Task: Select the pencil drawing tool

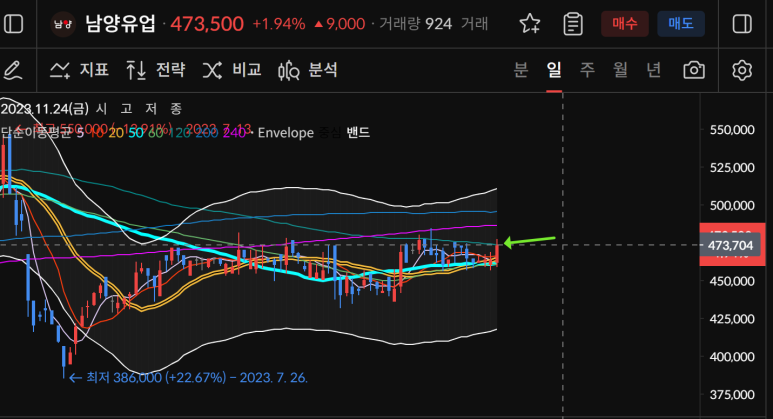Action: click(x=13, y=70)
